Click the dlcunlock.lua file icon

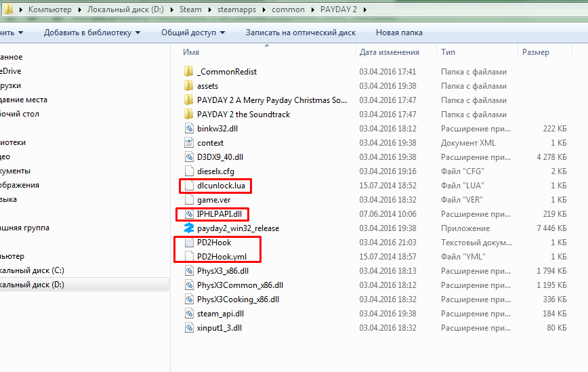pos(189,185)
